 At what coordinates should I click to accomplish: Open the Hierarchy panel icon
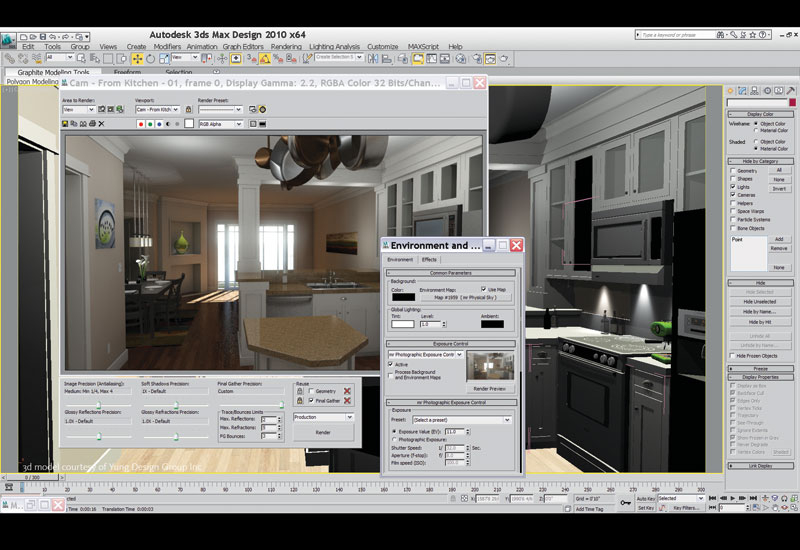click(755, 91)
